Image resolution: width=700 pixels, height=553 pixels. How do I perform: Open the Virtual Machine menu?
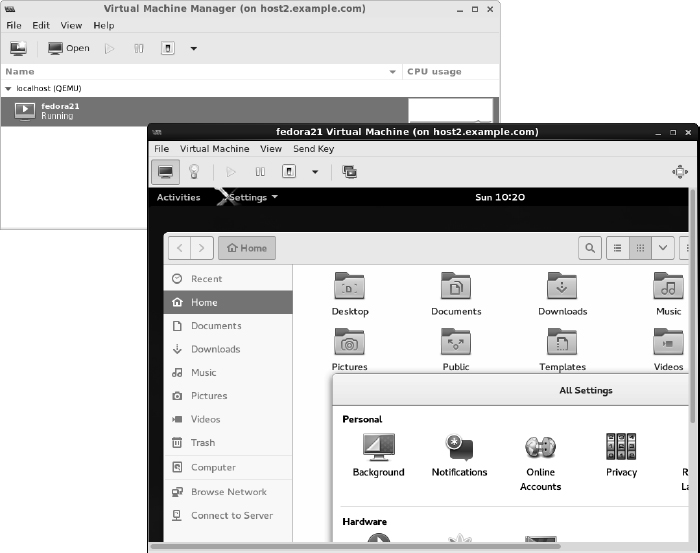click(215, 149)
